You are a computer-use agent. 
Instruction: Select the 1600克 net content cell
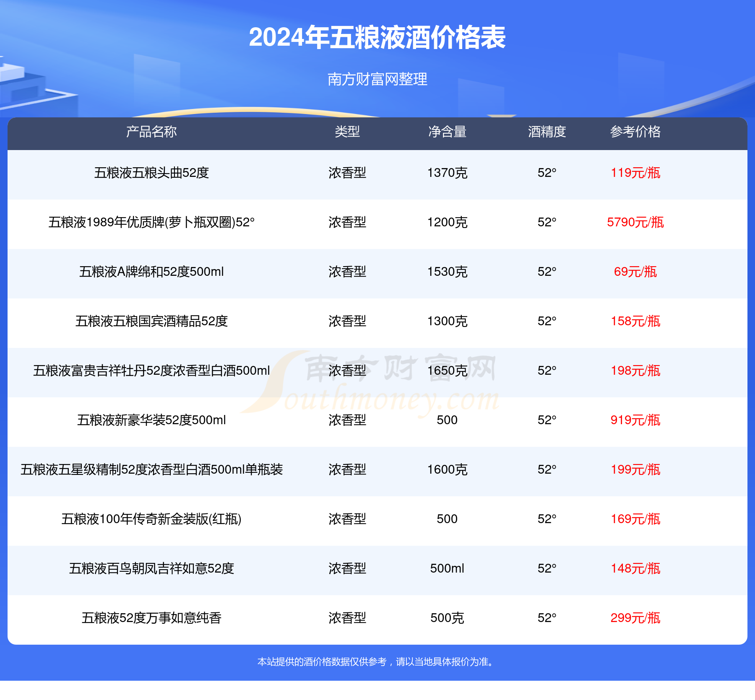(447, 469)
